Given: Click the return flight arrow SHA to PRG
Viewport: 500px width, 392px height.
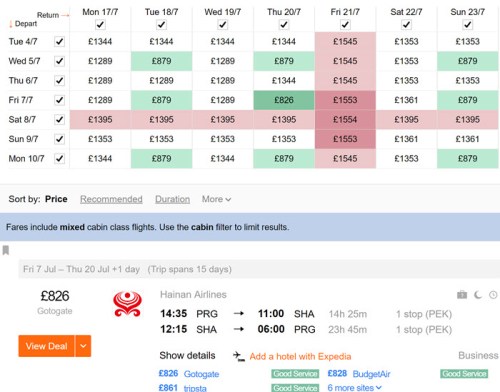Looking at the screenshot, I should [239, 329].
